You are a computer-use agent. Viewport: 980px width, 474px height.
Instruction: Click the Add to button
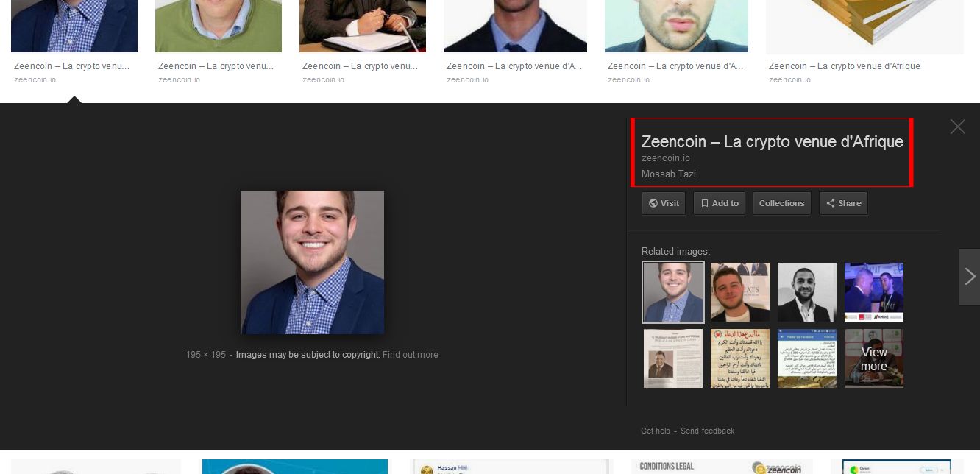[720, 203]
